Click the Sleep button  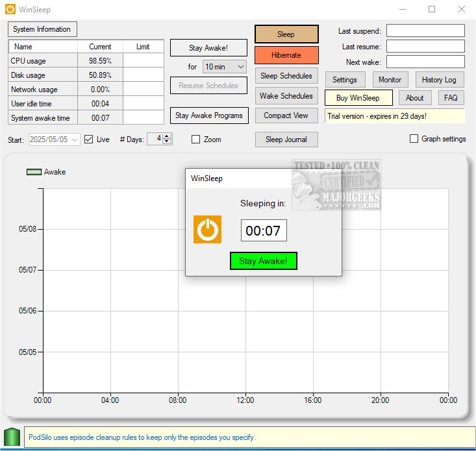click(286, 34)
